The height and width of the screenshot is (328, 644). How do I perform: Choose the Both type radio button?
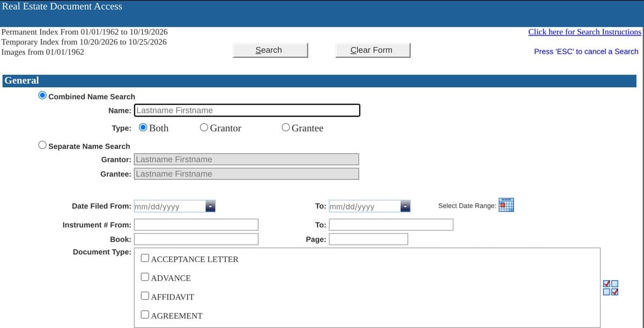click(143, 128)
